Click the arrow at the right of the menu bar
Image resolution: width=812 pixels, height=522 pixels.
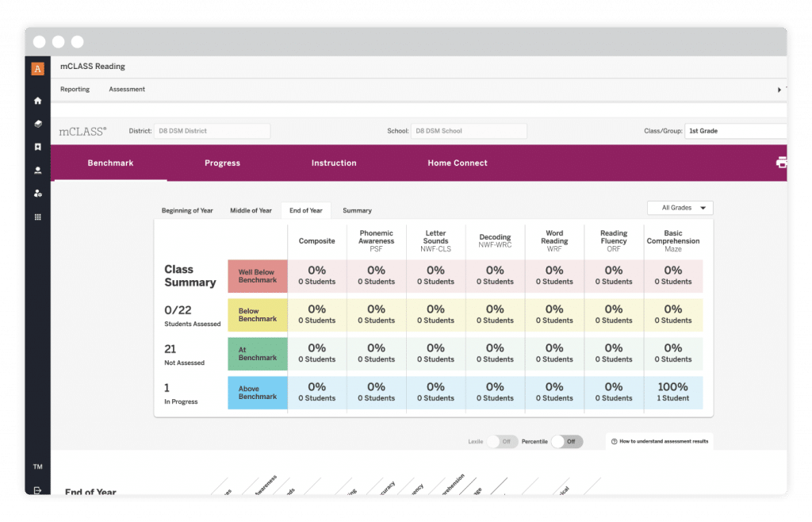point(779,90)
